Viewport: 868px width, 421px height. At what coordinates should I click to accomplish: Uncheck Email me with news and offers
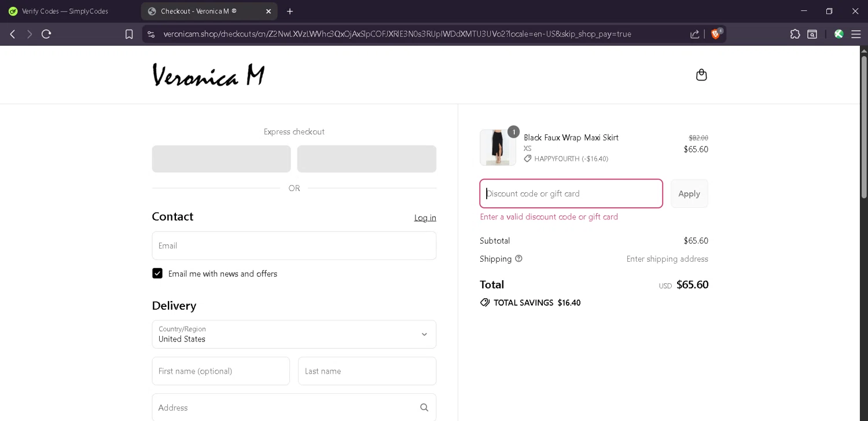click(157, 273)
